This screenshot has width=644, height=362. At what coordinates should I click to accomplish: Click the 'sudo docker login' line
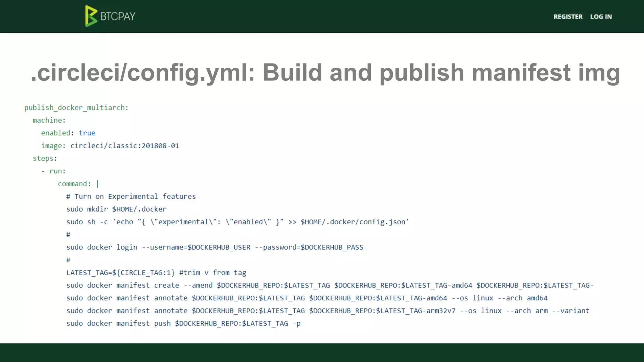[215, 247]
